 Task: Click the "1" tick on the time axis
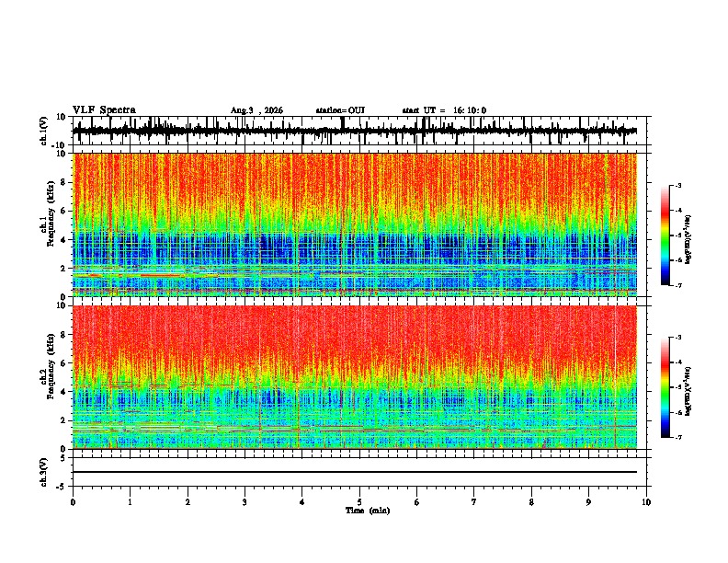130,502
